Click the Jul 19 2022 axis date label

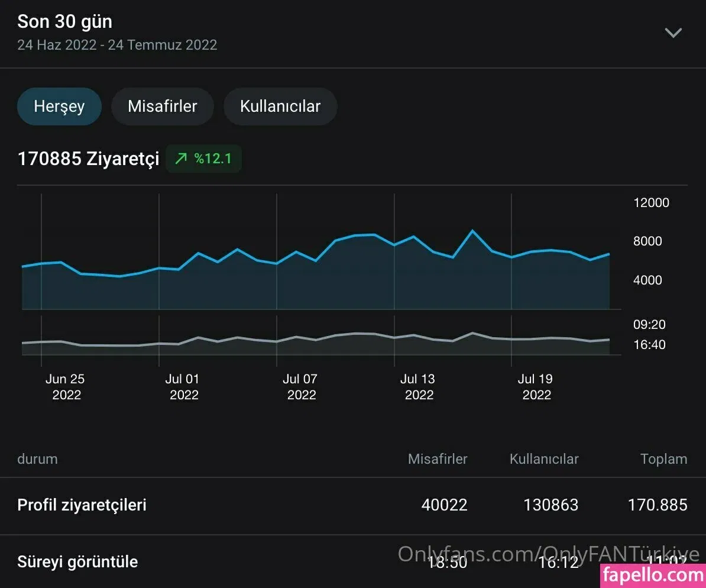(536, 387)
